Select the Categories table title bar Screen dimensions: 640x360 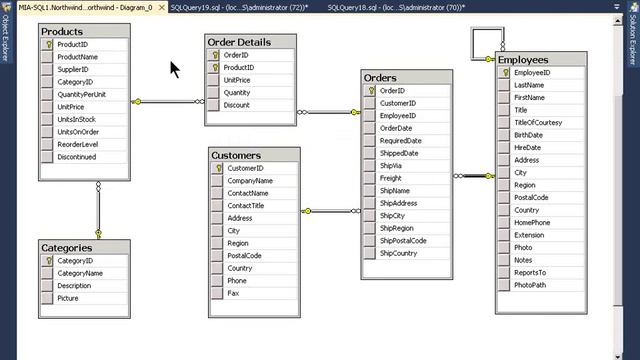[84, 248]
